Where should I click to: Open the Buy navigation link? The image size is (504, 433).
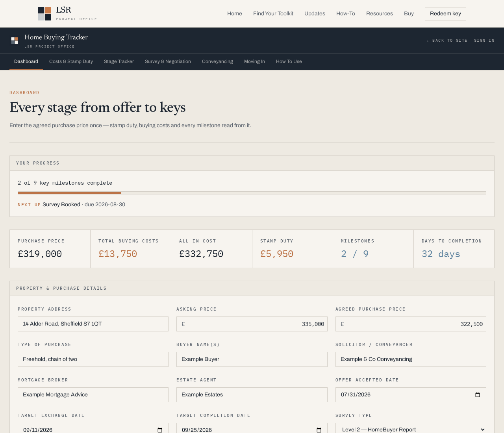point(409,14)
